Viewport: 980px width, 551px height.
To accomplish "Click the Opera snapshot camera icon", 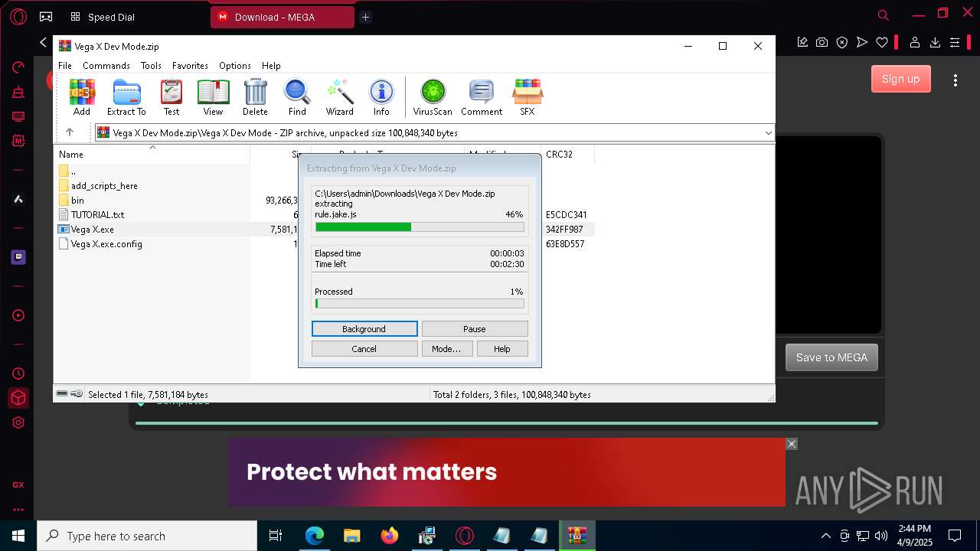I will point(822,43).
